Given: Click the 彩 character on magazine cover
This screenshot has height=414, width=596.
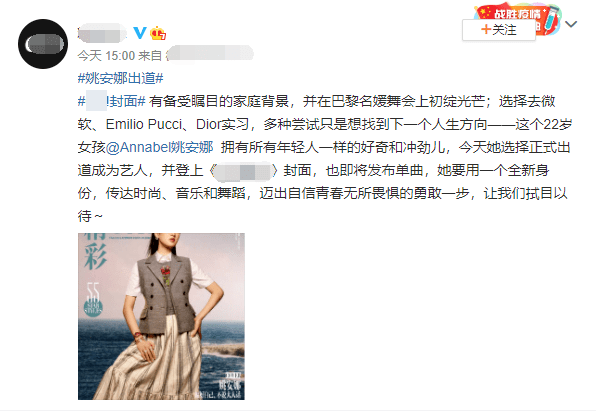Looking at the screenshot, I should click(95, 257).
